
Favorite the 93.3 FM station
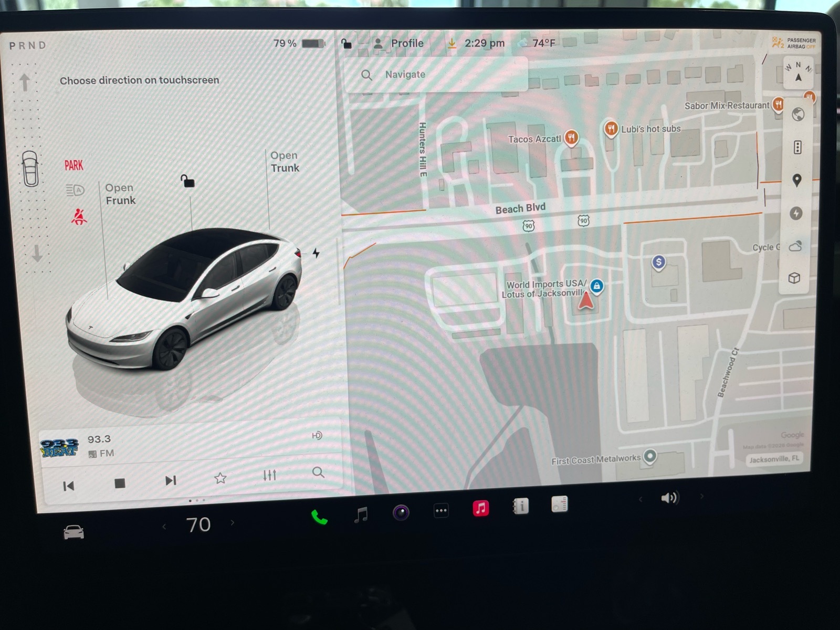point(220,478)
